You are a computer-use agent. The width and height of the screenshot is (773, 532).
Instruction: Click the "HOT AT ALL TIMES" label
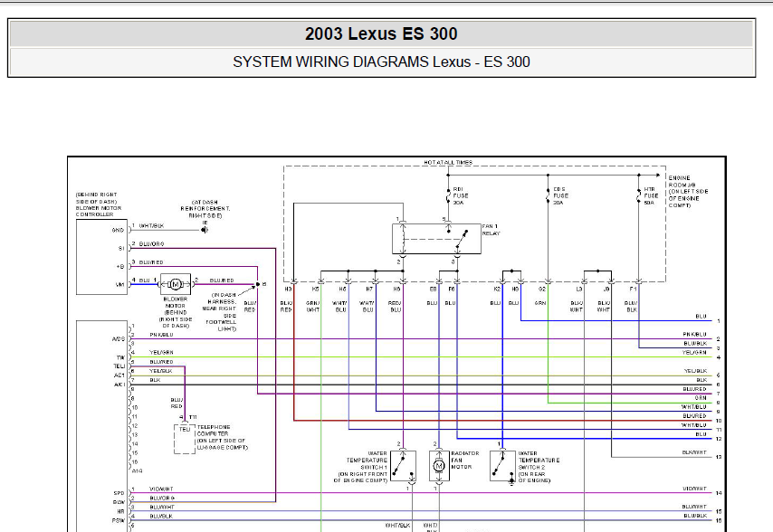click(x=448, y=162)
